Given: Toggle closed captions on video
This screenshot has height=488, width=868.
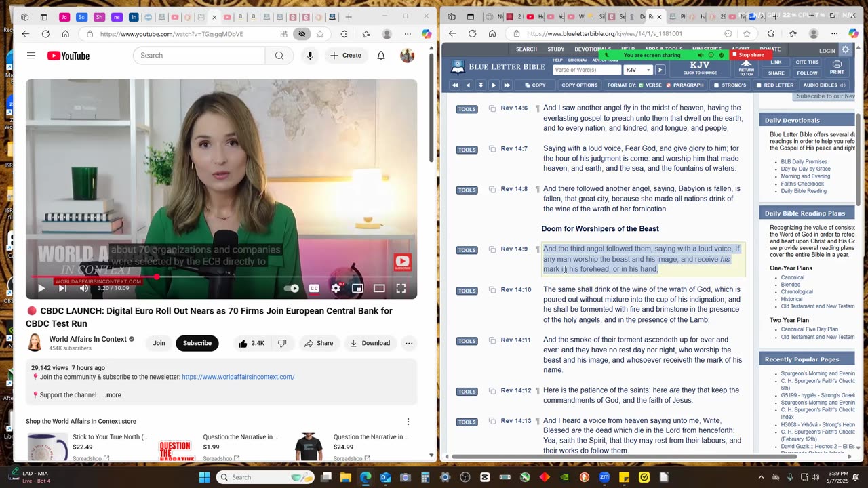Looking at the screenshot, I should [314, 288].
